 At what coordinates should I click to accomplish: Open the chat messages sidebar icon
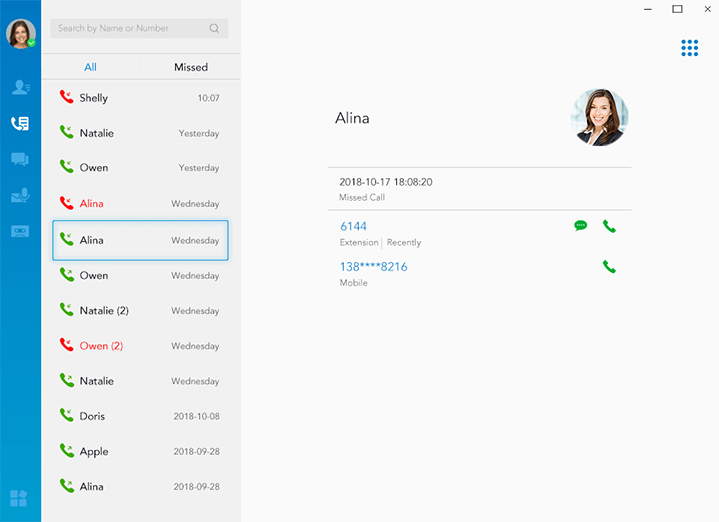20,160
